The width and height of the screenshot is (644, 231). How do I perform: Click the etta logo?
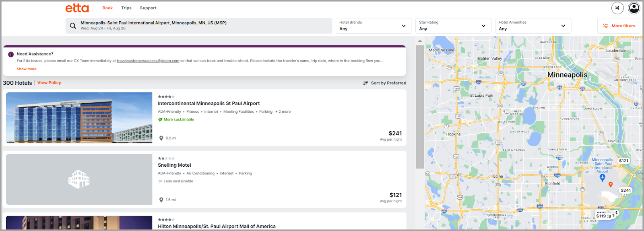[x=77, y=8]
